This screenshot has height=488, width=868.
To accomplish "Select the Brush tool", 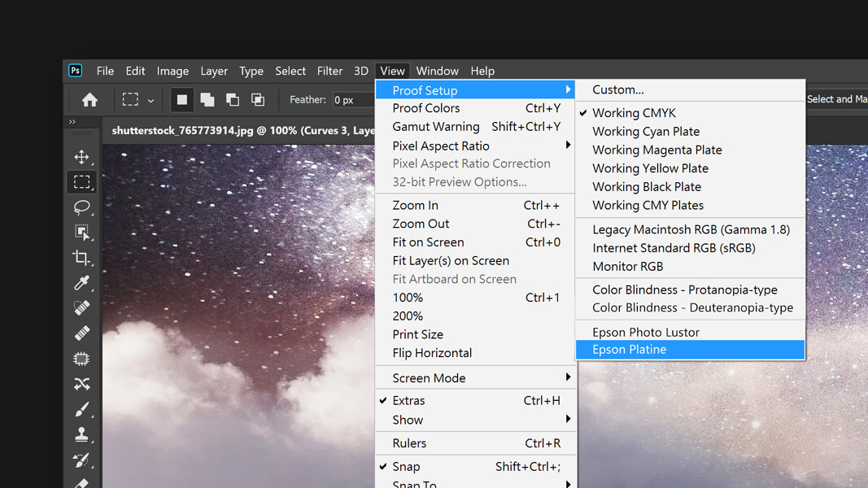I will click(x=81, y=409).
